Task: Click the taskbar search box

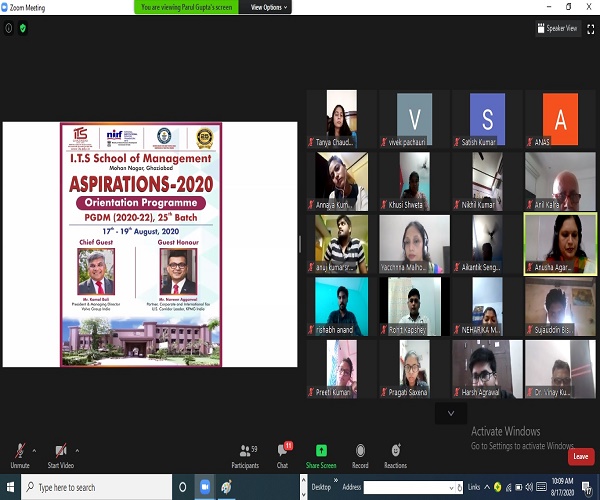Action: [x=96, y=487]
